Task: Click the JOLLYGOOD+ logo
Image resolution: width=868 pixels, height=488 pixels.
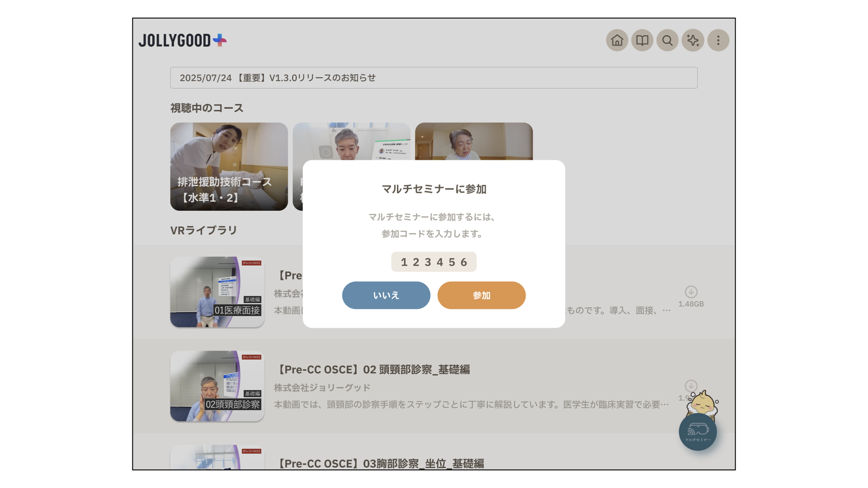Action: click(x=182, y=41)
